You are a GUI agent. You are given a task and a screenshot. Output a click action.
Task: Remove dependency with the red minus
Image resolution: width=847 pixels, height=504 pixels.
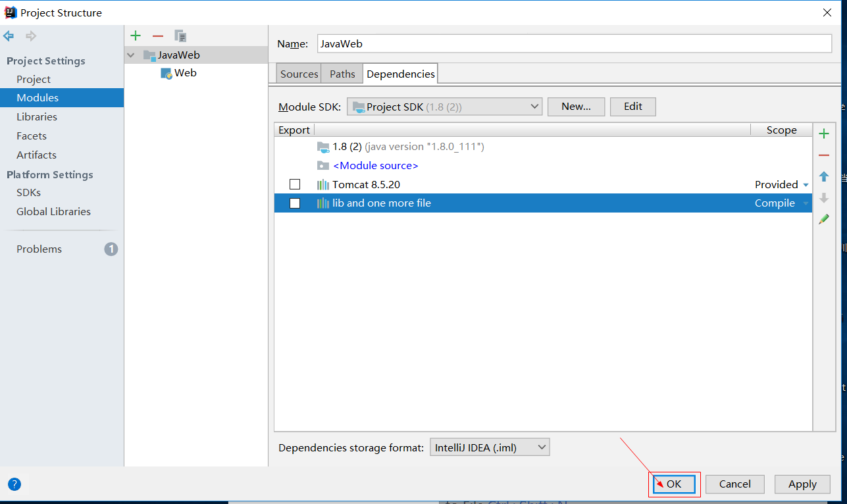pyautogui.click(x=824, y=155)
